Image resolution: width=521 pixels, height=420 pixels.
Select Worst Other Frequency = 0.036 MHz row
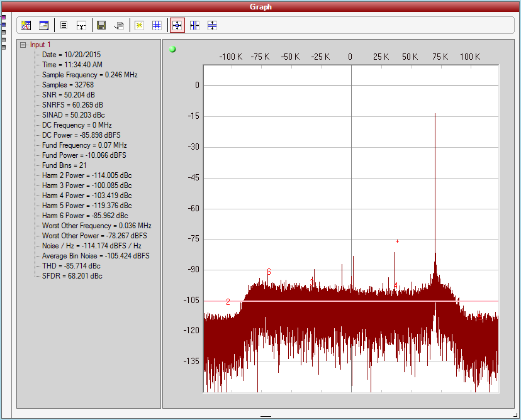(97, 226)
